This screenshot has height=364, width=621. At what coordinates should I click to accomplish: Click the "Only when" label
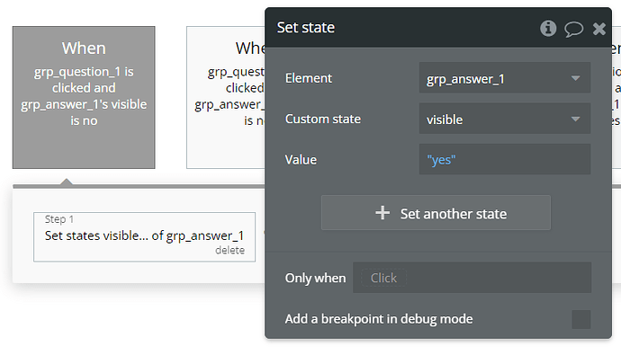point(315,278)
